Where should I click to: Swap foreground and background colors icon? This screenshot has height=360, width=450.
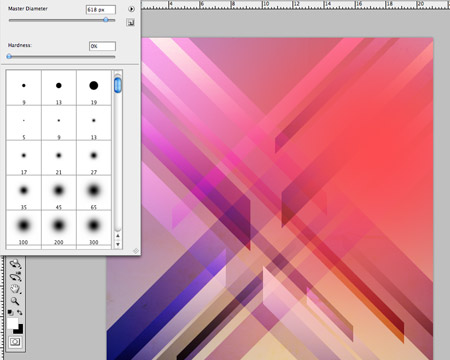[x=20, y=312]
